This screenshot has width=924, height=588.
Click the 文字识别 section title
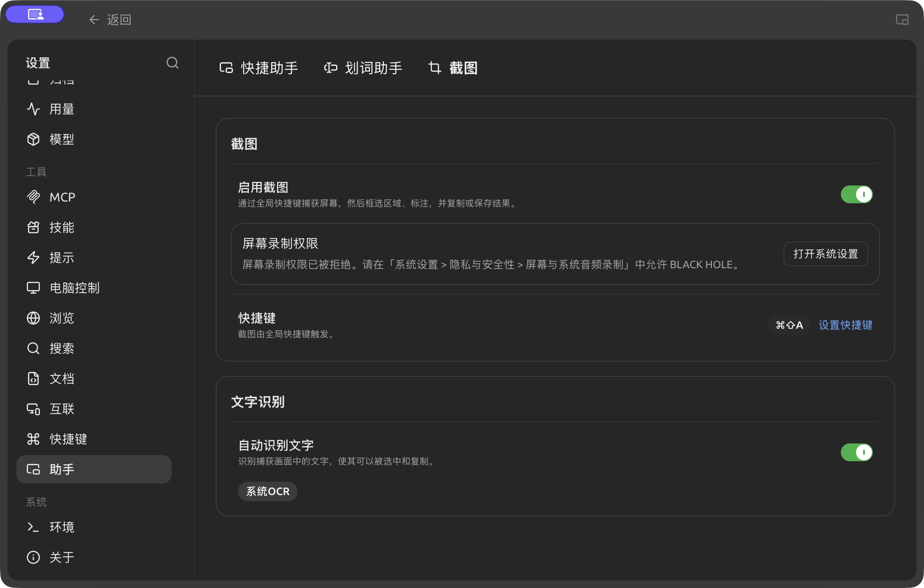257,402
